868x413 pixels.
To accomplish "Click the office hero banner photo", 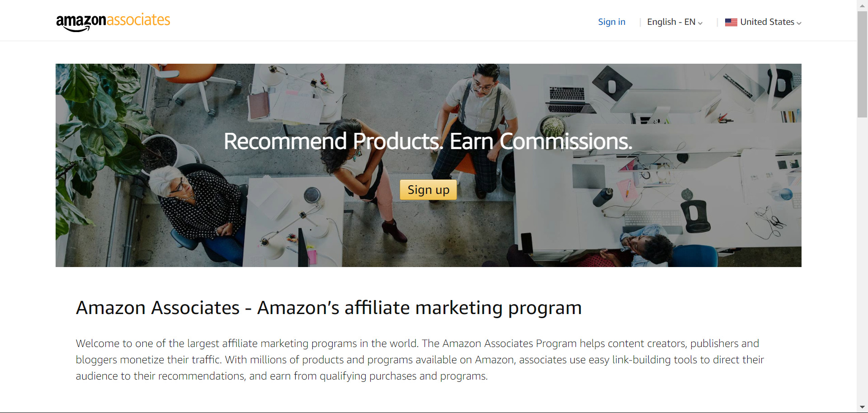I will pyautogui.click(x=428, y=165).
